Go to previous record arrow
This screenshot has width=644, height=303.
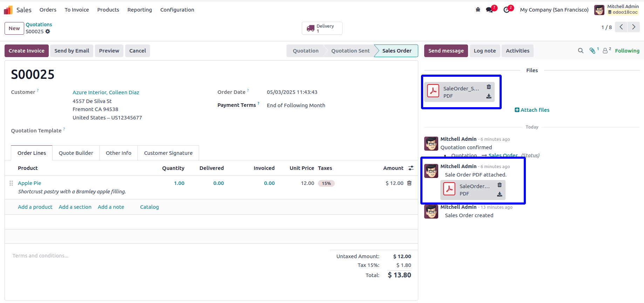pyautogui.click(x=621, y=27)
